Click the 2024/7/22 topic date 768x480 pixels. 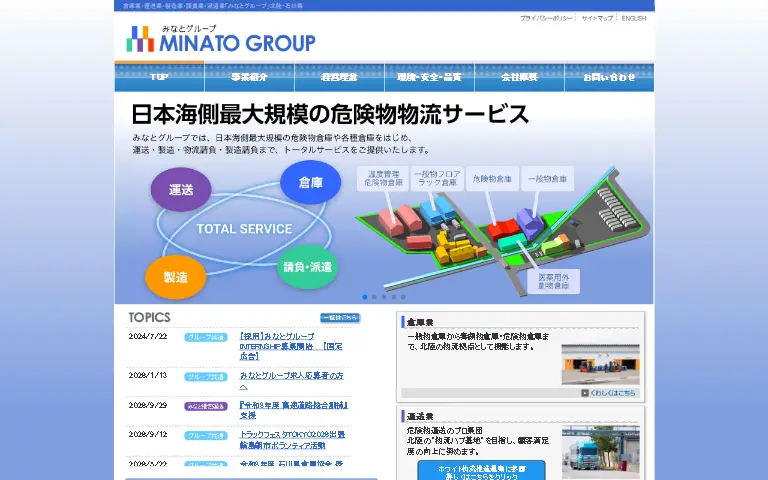coord(148,336)
